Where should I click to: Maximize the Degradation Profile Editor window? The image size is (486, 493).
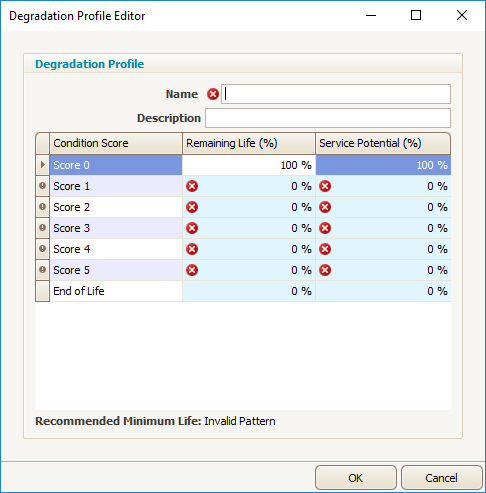[x=416, y=15]
